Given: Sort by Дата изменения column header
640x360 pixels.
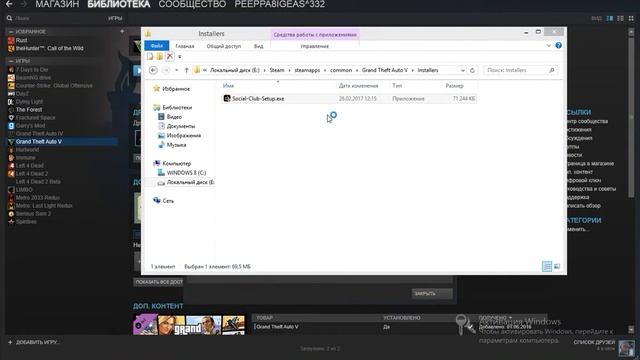Looking at the screenshot, I should pyautogui.click(x=358, y=86).
